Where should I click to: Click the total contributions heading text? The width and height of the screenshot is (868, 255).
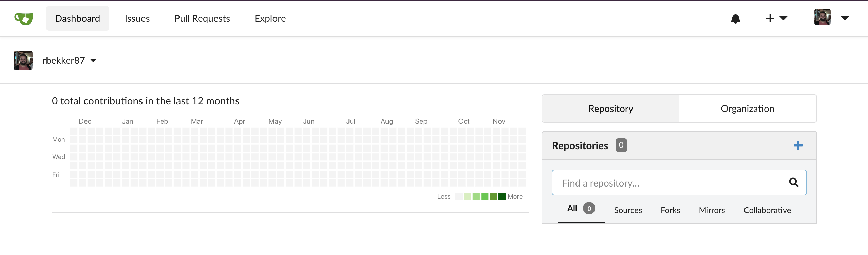coord(146,101)
